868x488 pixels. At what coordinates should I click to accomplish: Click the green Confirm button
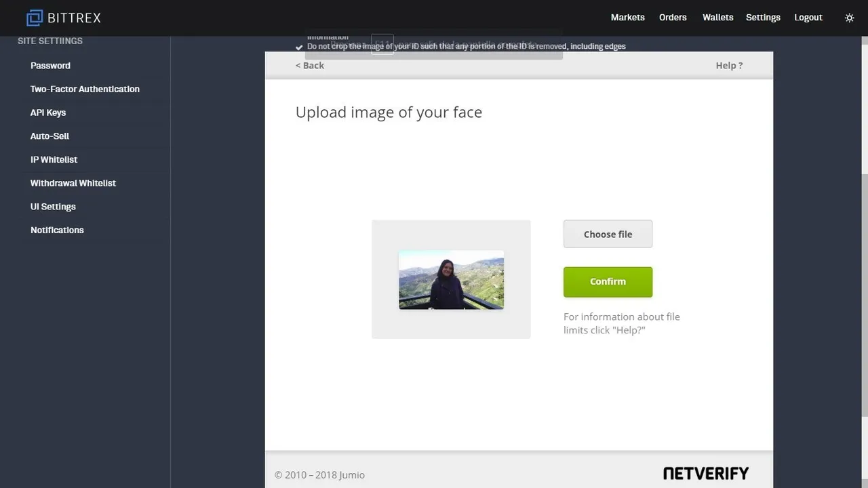[x=608, y=282]
